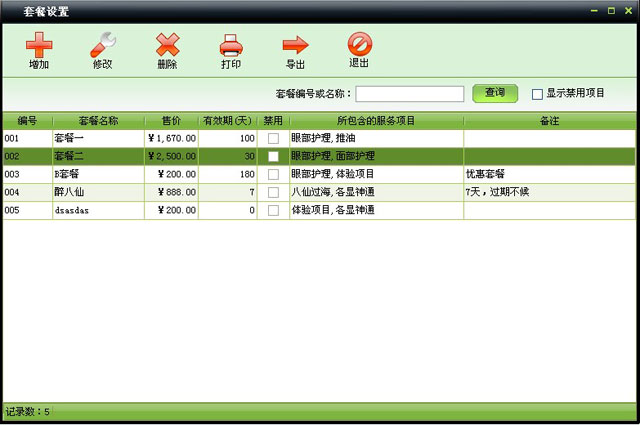Minimize the 套餐设置 window
640x425 pixels.
[x=593, y=10]
